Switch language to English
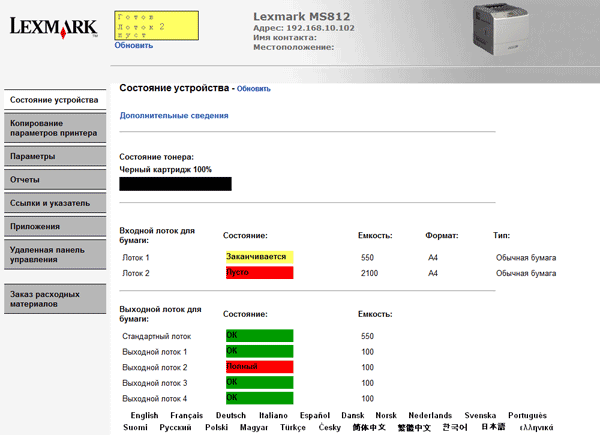The height and width of the screenshot is (435, 600). click(x=144, y=415)
